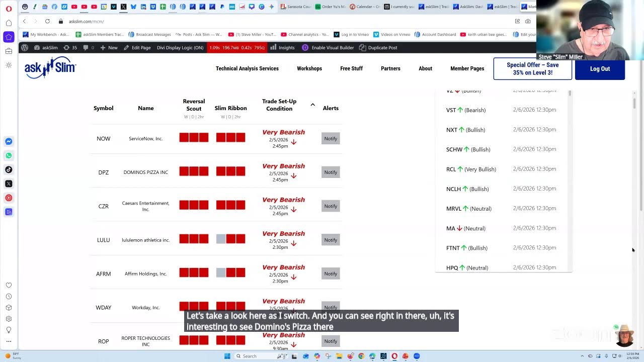Screen dimensions: 644x362
Task: Open the sidebar three-dot more menu
Action: (9, 341)
